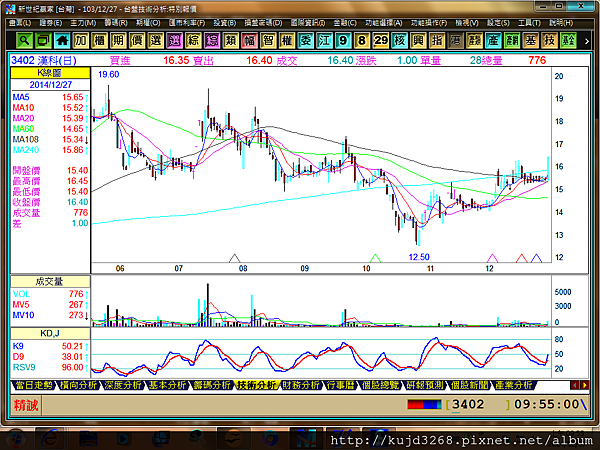Click the 成交量 volume panel header
Screen dimensions: 600x450
[51, 282]
